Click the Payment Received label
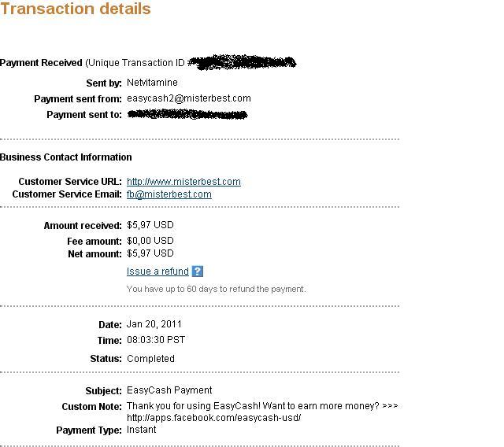This screenshot has width=504, height=447. [x=41, y=63]
